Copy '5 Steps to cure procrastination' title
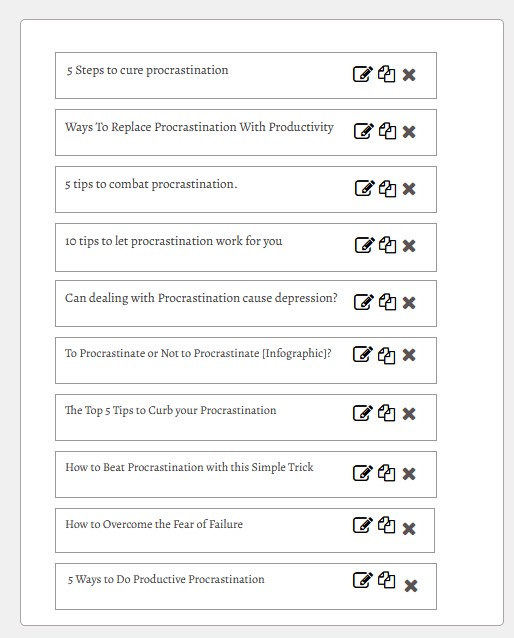The image size is (514, 638). (387, 74)
